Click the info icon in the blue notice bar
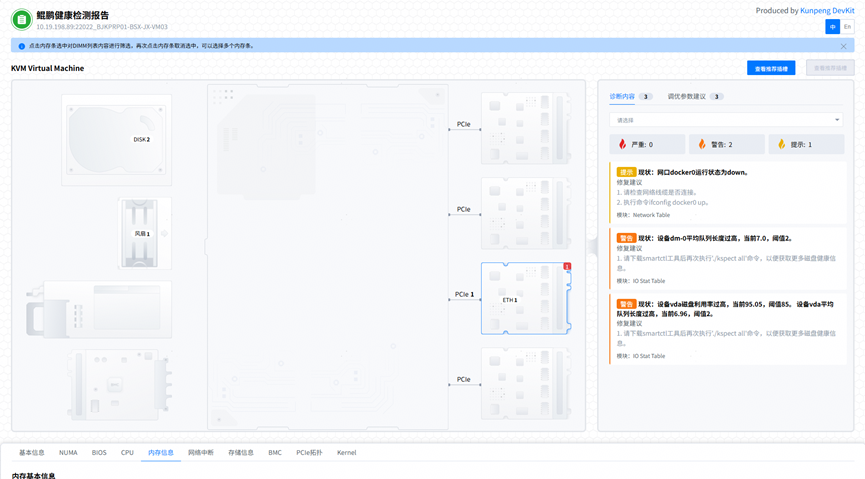The image size is (865, 479). coord(22,46)
